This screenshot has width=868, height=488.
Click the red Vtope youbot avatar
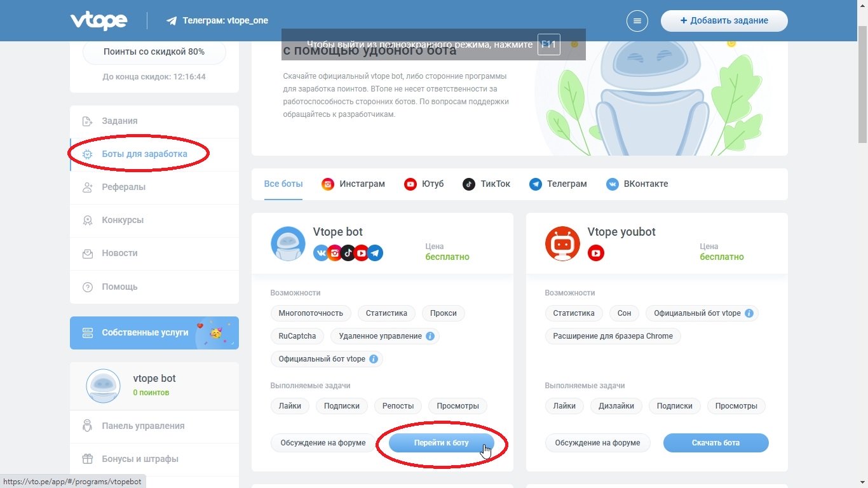(x=562, y=244)
